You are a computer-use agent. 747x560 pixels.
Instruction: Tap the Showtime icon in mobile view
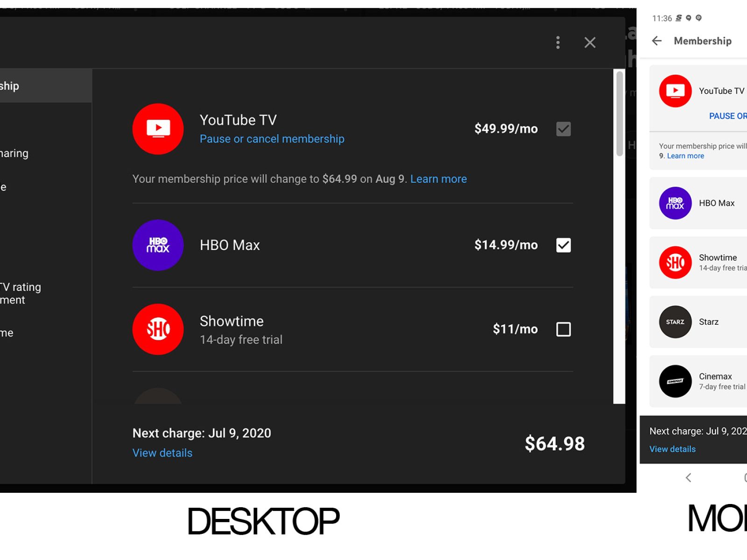(x=675, y=262)
